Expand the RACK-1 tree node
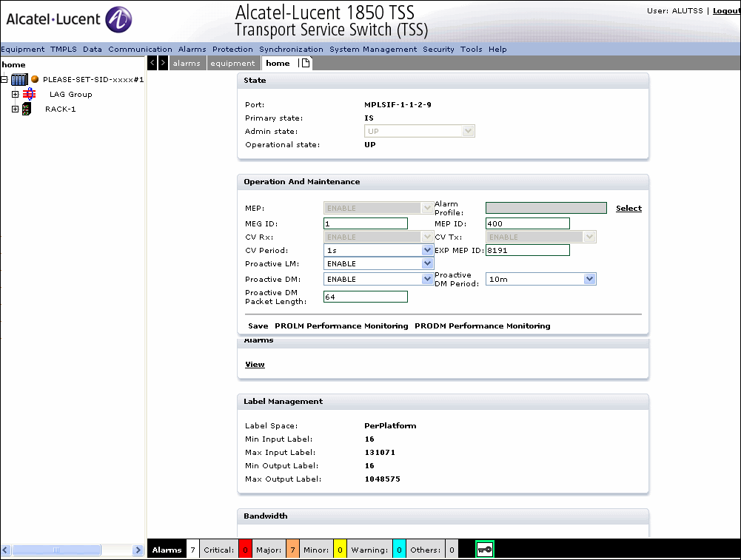741x560 pixels. 15,109
